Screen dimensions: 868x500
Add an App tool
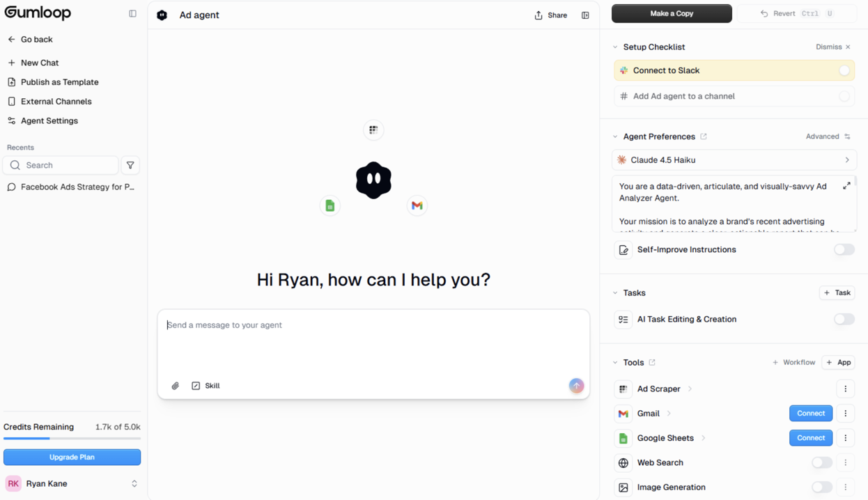coord(838,363)
